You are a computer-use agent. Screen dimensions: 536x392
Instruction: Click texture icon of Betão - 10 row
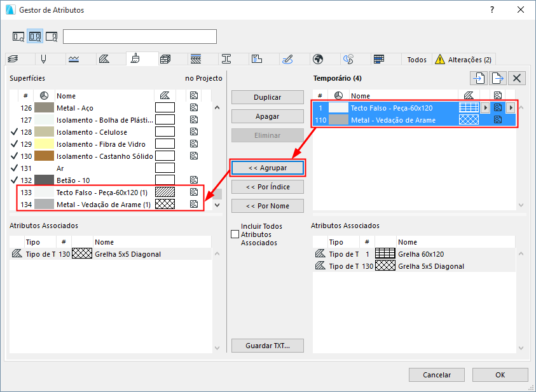tap(194, 180)
